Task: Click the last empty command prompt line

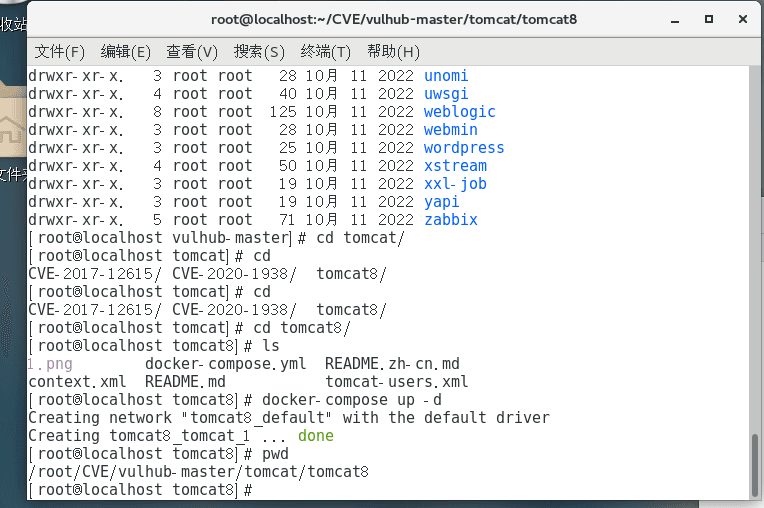Action: pos(400,490)
